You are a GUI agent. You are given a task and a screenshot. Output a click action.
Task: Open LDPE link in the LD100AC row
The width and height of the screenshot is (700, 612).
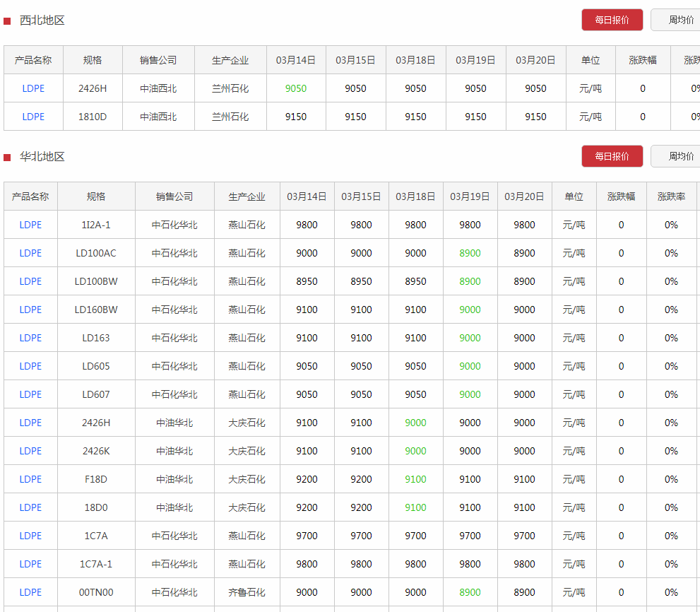[x=30, y=253]
